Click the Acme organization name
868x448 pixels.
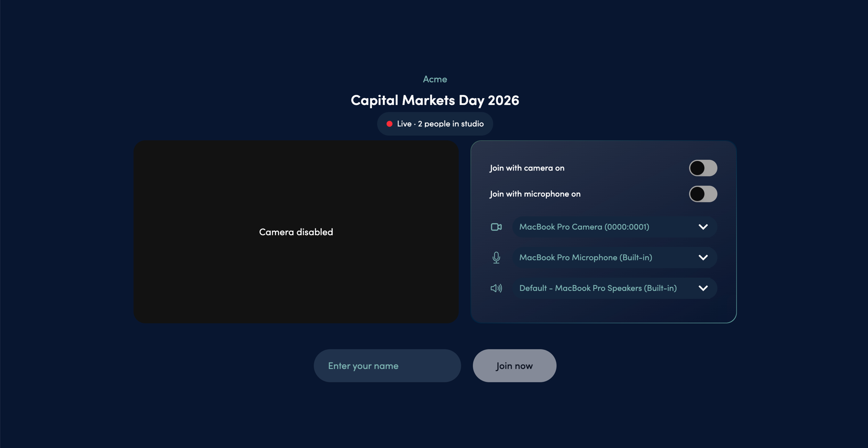pos(435,79)
